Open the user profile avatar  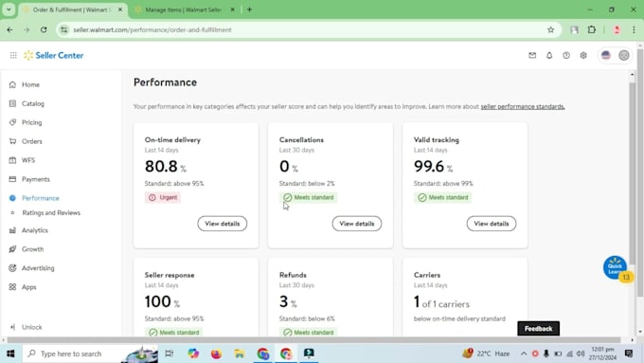(x=624, y=55)
